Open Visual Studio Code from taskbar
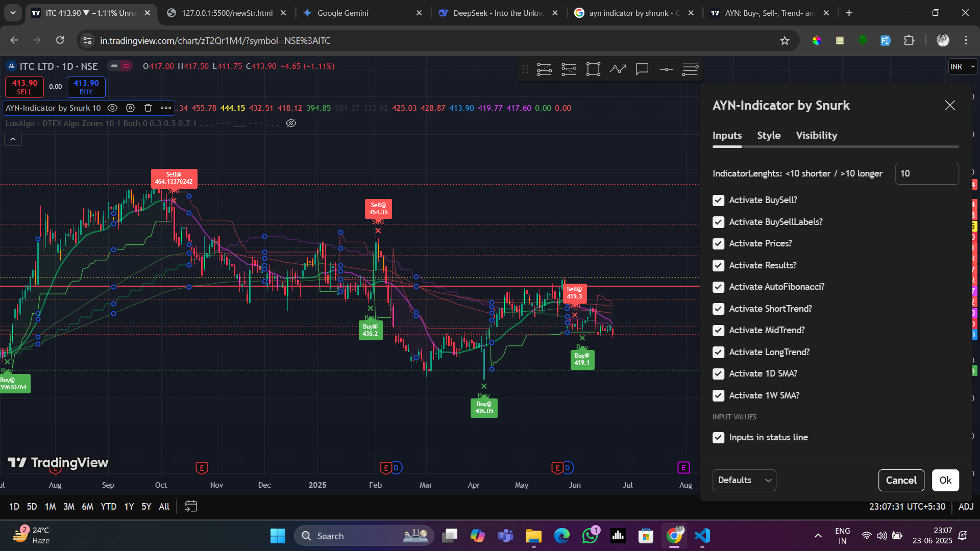This screenshot has width=980, height=551. [x=702, y=536]
